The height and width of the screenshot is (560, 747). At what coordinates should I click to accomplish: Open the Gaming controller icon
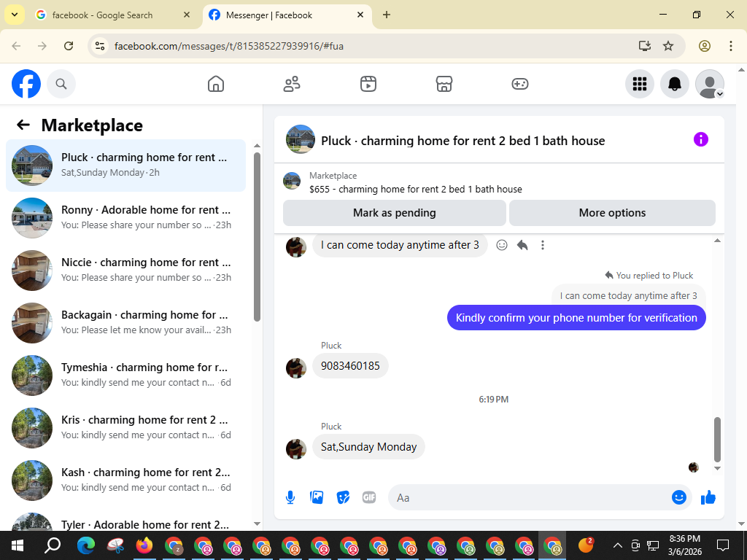click(x=519, y=84)
